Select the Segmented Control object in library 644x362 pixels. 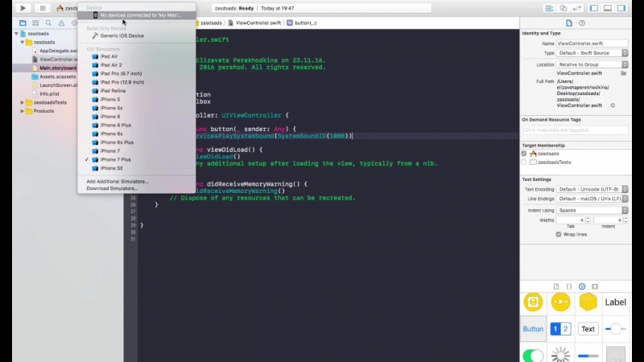click(560, 329)
